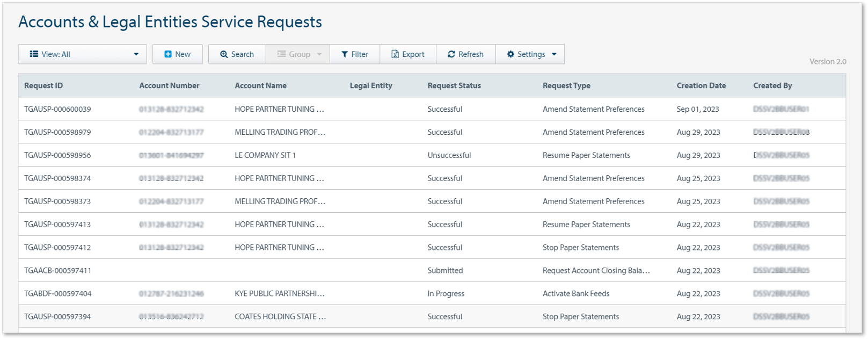Select the Unsuccessful LE COMPANY SIT 1 row
Image resolution: width=868 pixels, height=339 pixels.
pyautogui.click(x=265, y=155)
